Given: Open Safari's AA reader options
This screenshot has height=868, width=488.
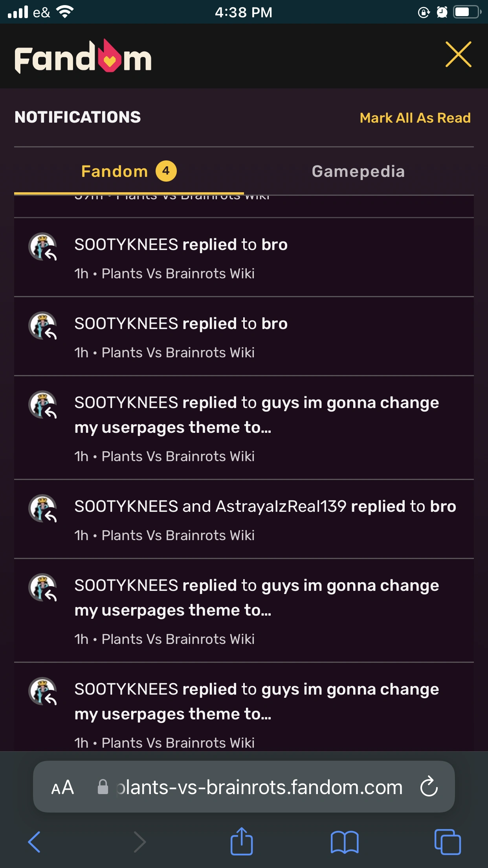Looking at the screenshot, I should (62, 787).
